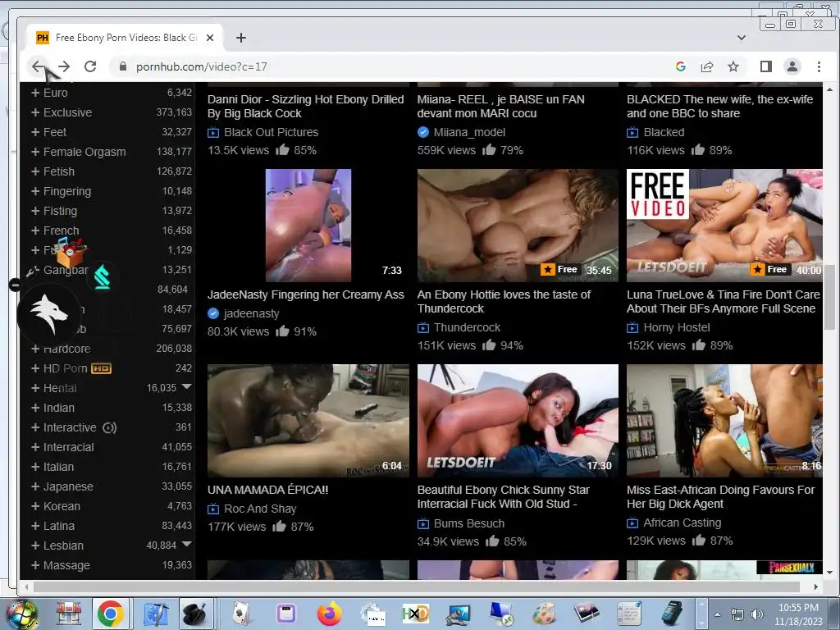This screenshot has height=630, width=840.
Task: Click the verified badge beside Miiana_model
Action: [423, 132]
